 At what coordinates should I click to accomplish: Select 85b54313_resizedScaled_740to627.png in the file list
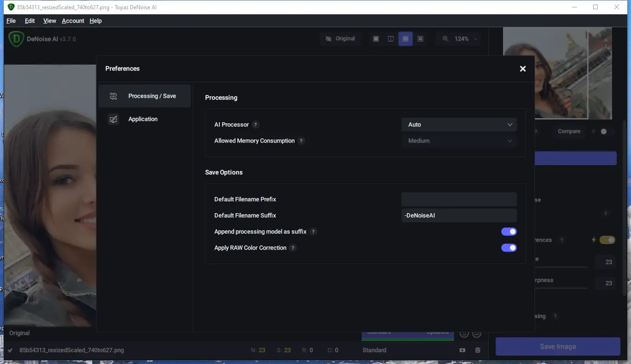tap(72, 350)
